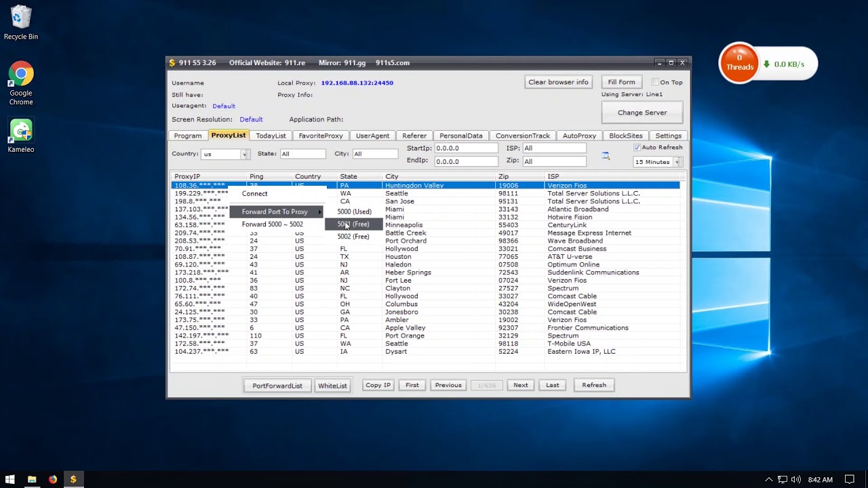868x488 pixels.
Task: Click the EndIp input field
Action: click(466, 161)
